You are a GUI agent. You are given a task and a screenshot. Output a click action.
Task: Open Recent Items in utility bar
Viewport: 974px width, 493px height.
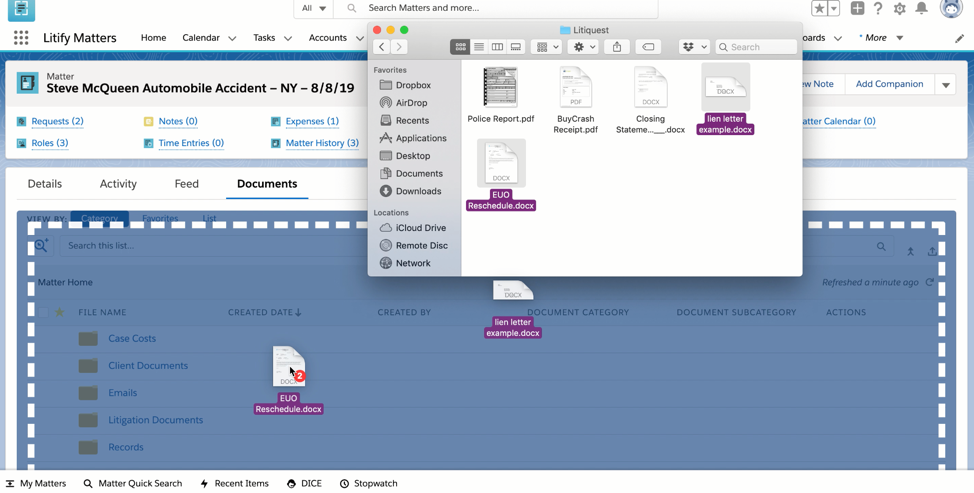point(234,483)
